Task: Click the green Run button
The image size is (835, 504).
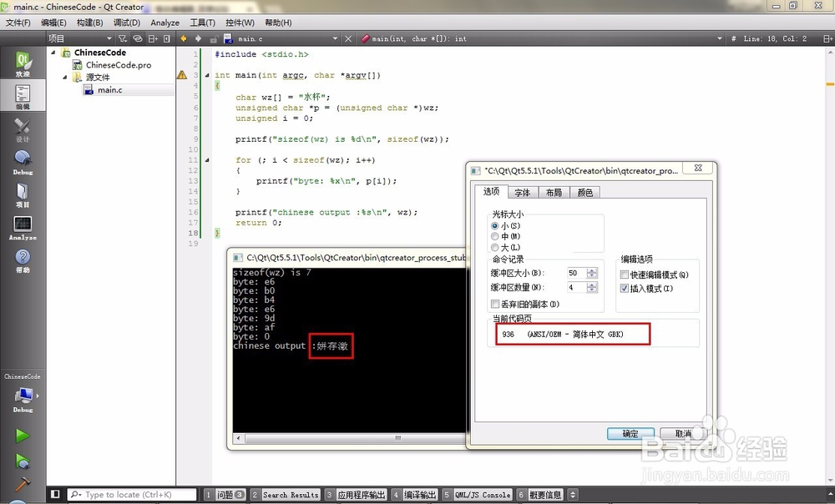Action: point(23,436)
